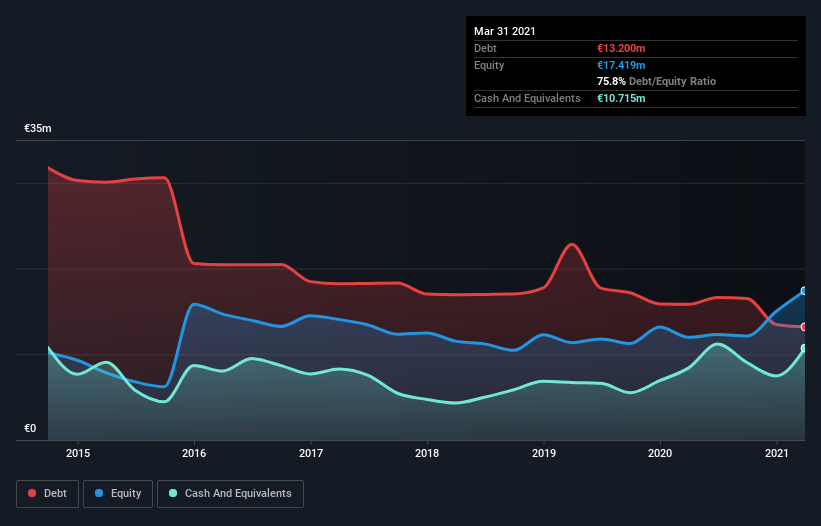Select the 2016 x-axis label
821x526 pixels.
pyautogui.click(x=194, y=453)
